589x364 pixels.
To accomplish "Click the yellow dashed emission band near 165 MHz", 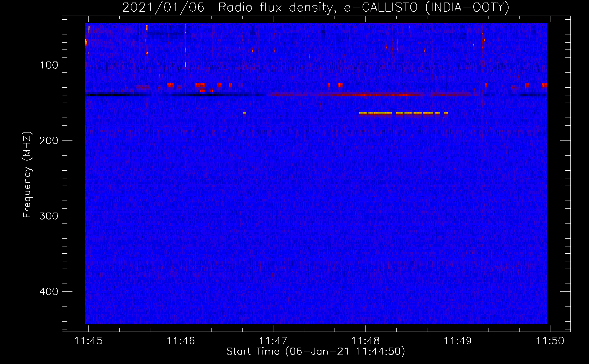I will (x=403, y=113).
